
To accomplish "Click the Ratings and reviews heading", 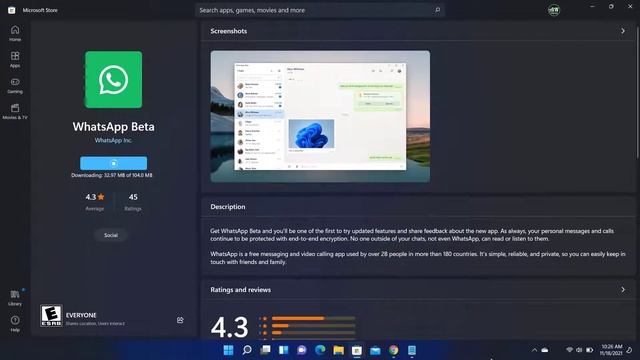I will [240, 289].
